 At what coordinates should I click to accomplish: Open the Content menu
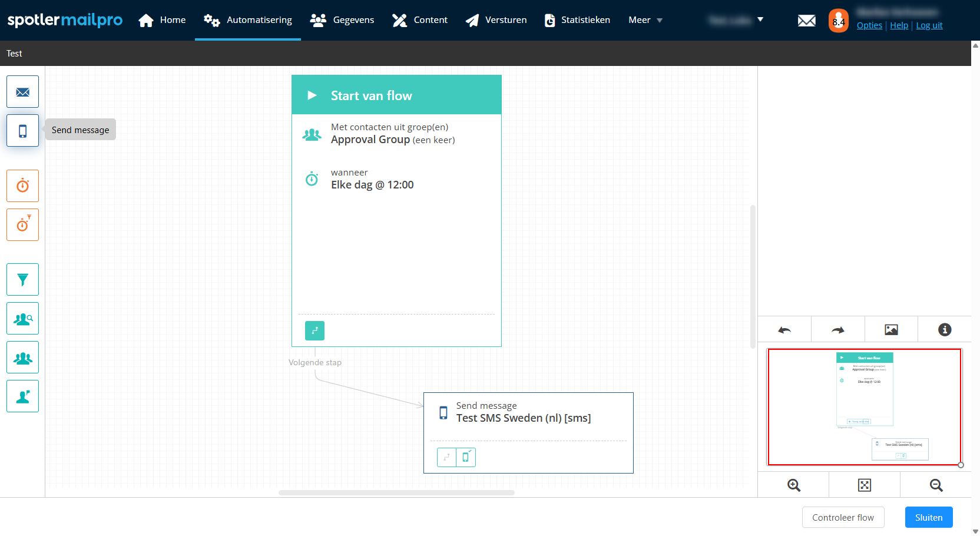click(x=420, y=20)
